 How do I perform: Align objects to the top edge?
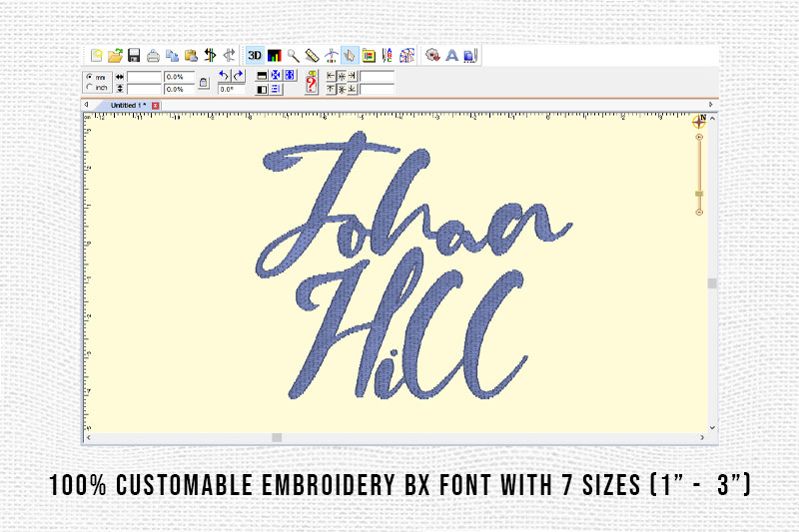click(x=332, y=89)
